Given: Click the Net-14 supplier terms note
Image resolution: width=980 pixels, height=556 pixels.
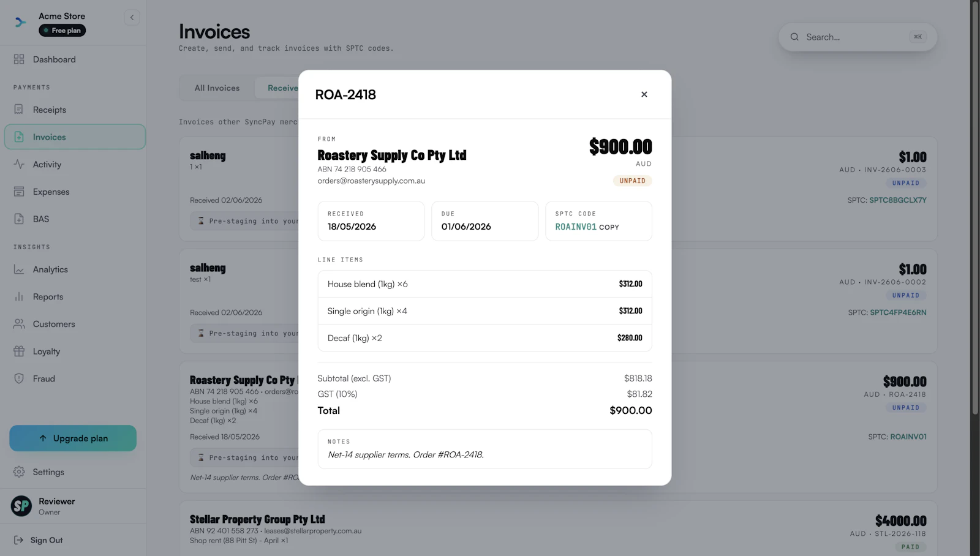Looking at the screenshot, I should pos(405,454).
